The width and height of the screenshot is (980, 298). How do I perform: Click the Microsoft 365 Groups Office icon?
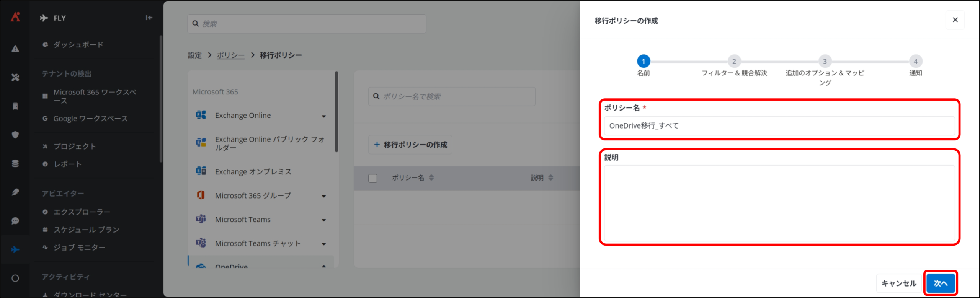201,195
